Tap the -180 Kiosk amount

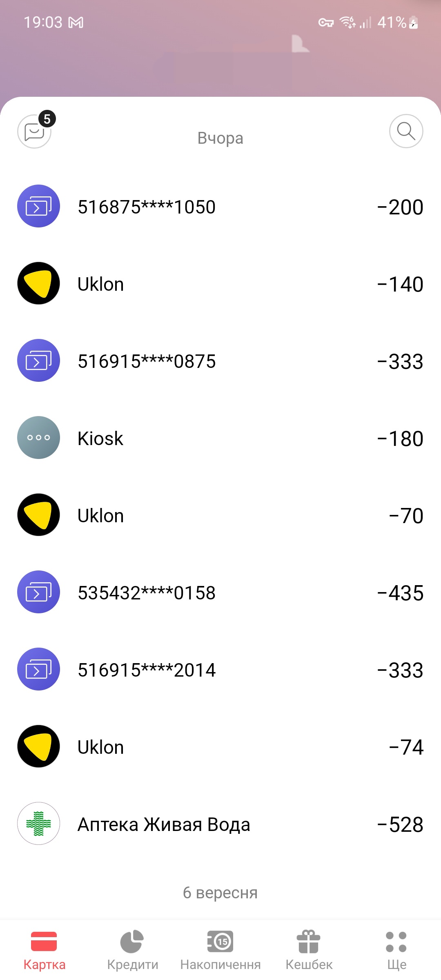(x=400, y=439)
